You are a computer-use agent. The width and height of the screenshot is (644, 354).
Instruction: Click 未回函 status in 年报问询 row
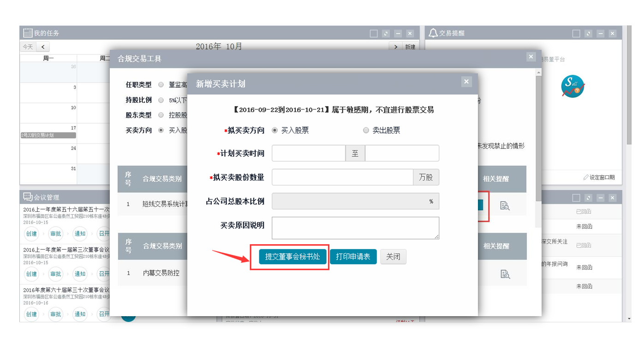click(x=584, y=267)
